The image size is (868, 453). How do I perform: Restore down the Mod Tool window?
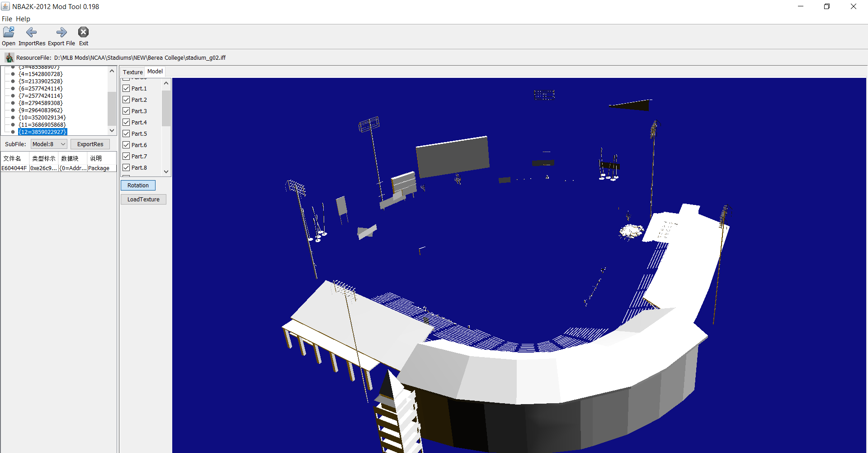pos(827,6)
